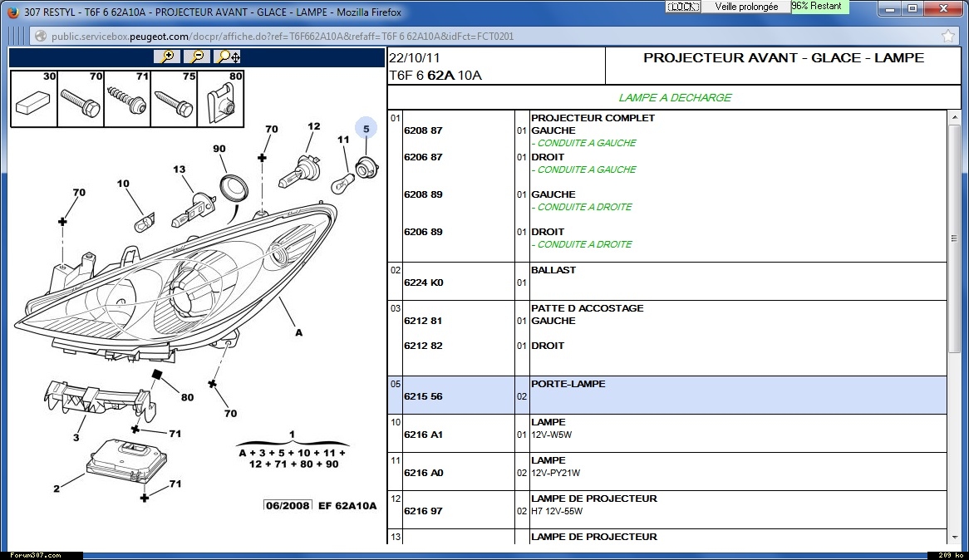Select callout 2 ballast label
Screen dimensions: 969x560
tap(57, 489)
